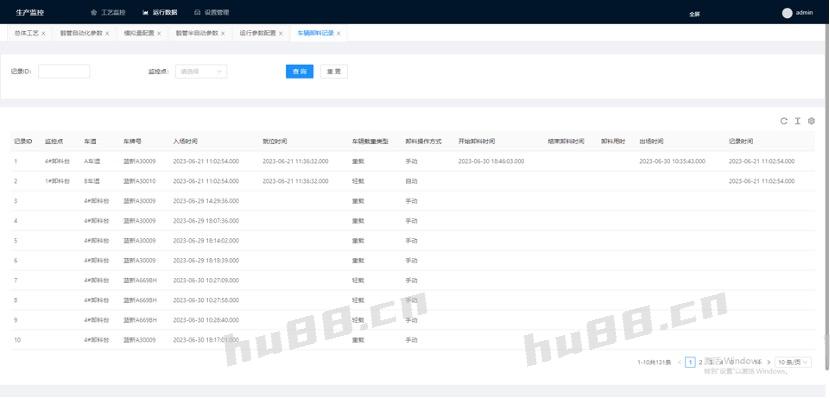Close the 车辆卸料记录 tab

[338, 33]
